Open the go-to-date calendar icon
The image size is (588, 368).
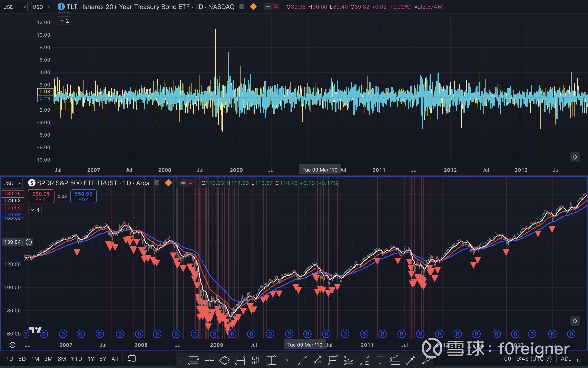point(132,359)
